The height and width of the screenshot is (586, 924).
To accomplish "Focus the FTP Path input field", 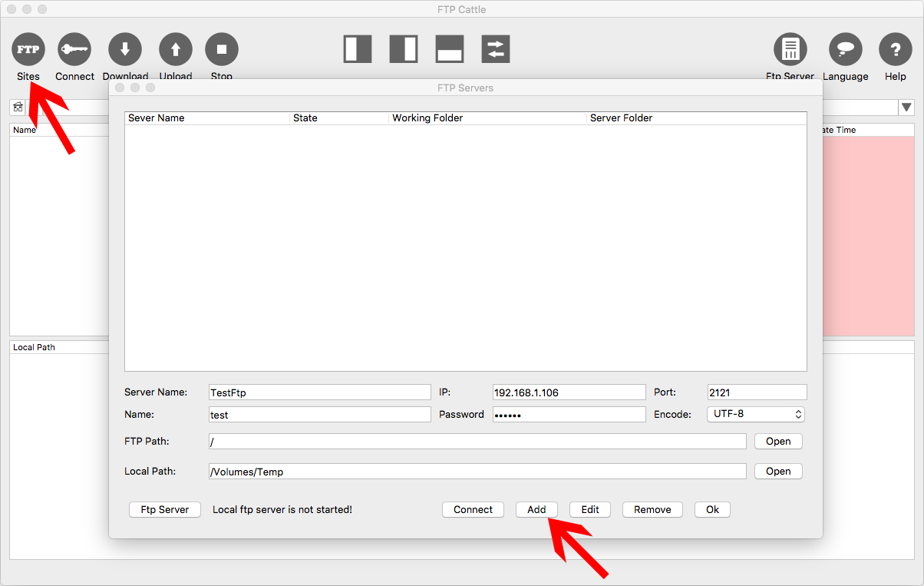I will pyautogui.click(x=477, y=442).
